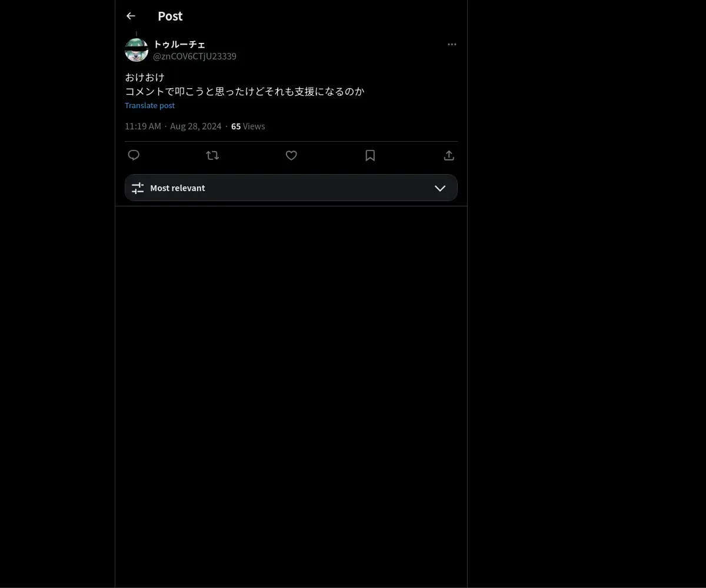
Task: Like the post with the heart icon
Action: point(291,155)
